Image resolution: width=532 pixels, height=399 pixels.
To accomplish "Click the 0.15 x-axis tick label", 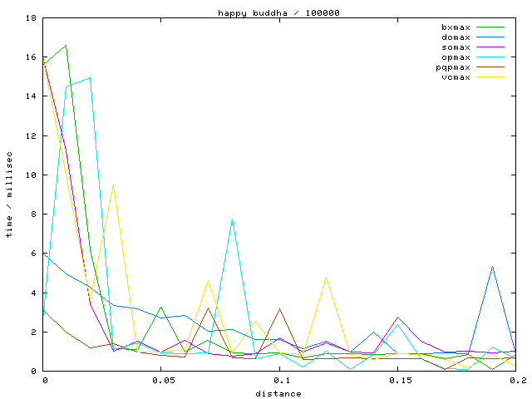I will pyautogui.click(x=400, y=380).
